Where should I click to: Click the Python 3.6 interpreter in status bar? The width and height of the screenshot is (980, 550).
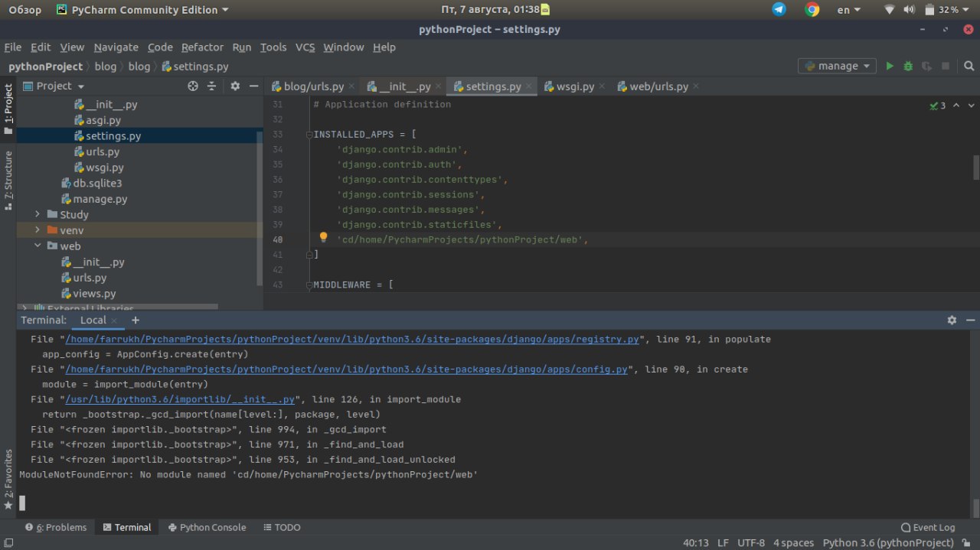coord(888,542)
